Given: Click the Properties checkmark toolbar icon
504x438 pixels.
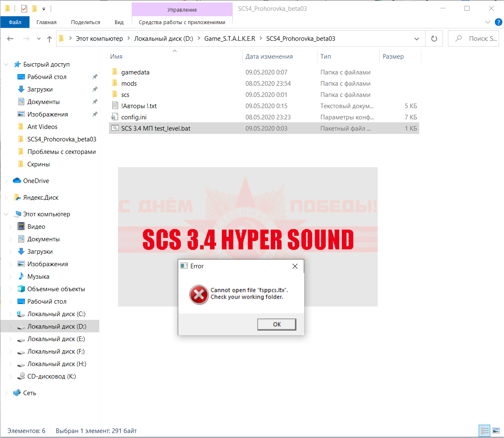Looking at the screenshot, I should pos(24,9).
